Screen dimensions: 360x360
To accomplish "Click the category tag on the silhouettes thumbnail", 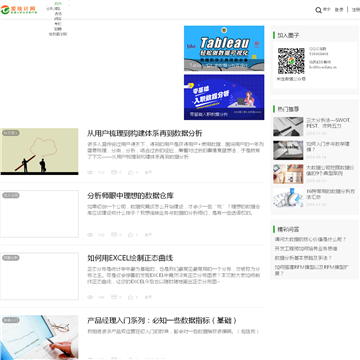I will point(11,133).
